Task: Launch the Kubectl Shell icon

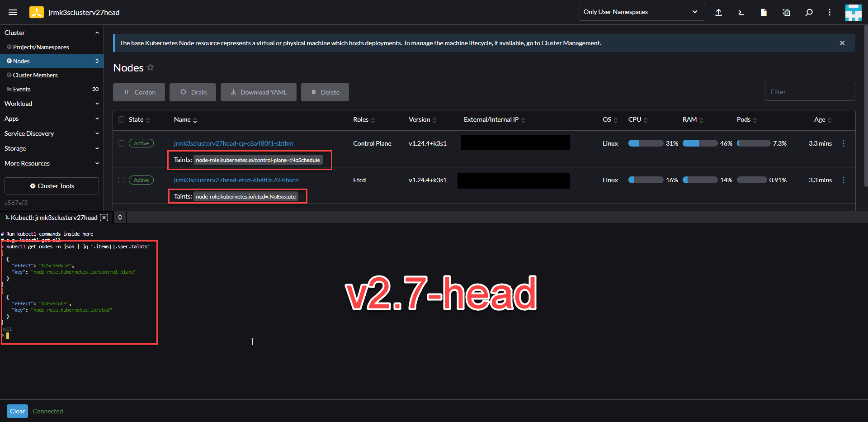Action: [x=741, y=12]
